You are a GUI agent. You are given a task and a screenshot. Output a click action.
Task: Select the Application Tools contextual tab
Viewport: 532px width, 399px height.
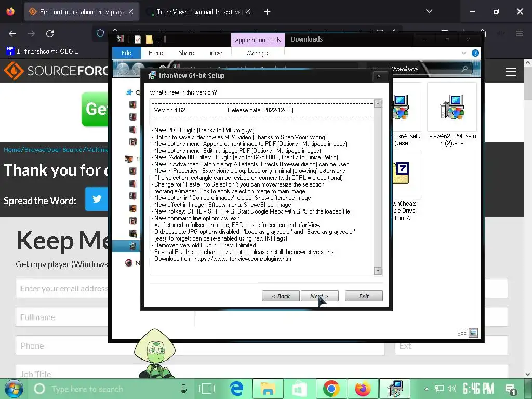point(258,39)
